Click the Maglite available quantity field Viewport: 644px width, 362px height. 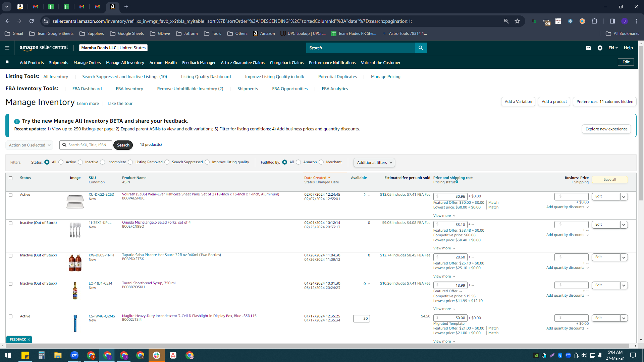point(362,318)
